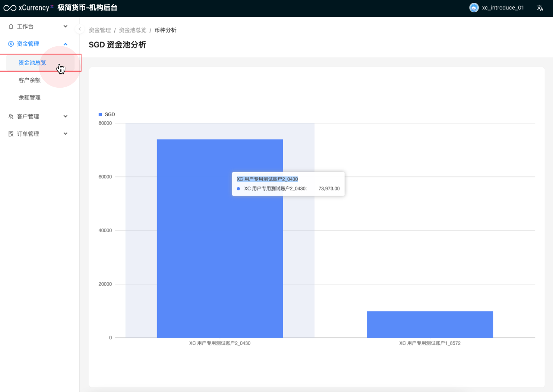The width and height of the screenshot is (553, 392).
Task: Select 资金池总览 in the sidebar
Action: pos(32,63)
